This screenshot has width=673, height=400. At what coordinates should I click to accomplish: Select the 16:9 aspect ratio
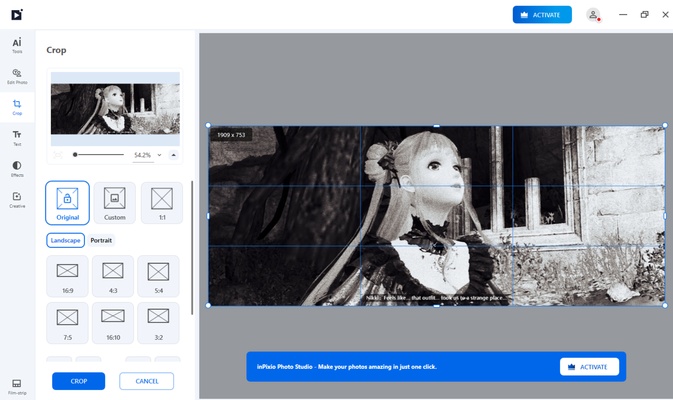point(67,276)
